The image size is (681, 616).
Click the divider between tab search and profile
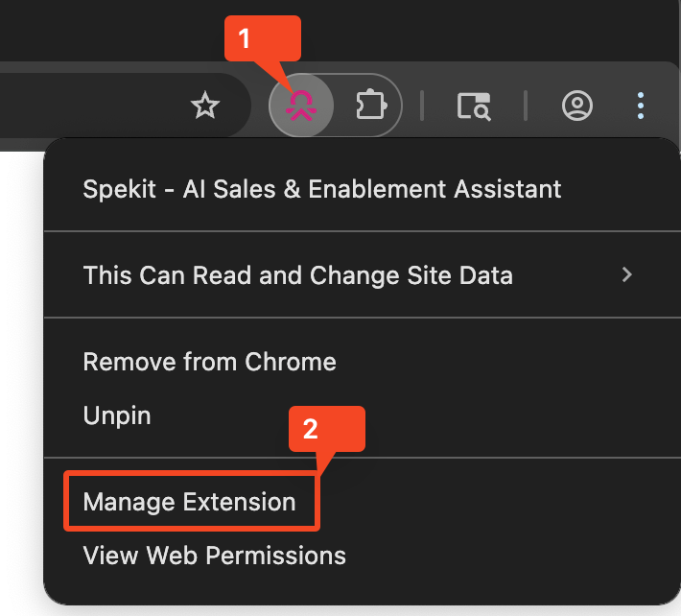pos(525,106)
